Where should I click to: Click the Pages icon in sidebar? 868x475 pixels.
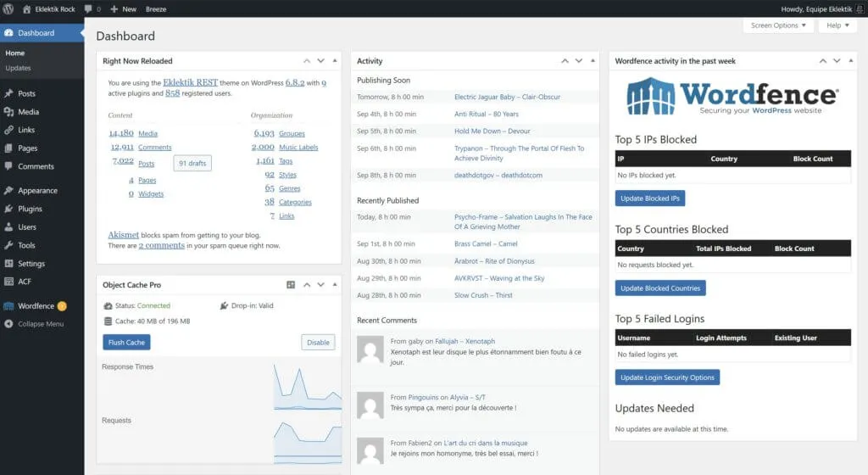(8, 148)
